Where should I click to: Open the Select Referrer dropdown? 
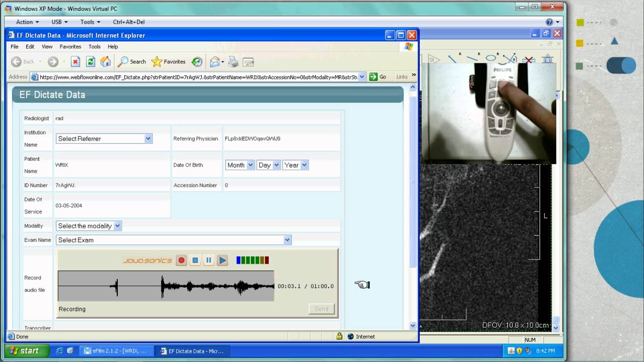[104, 139]
